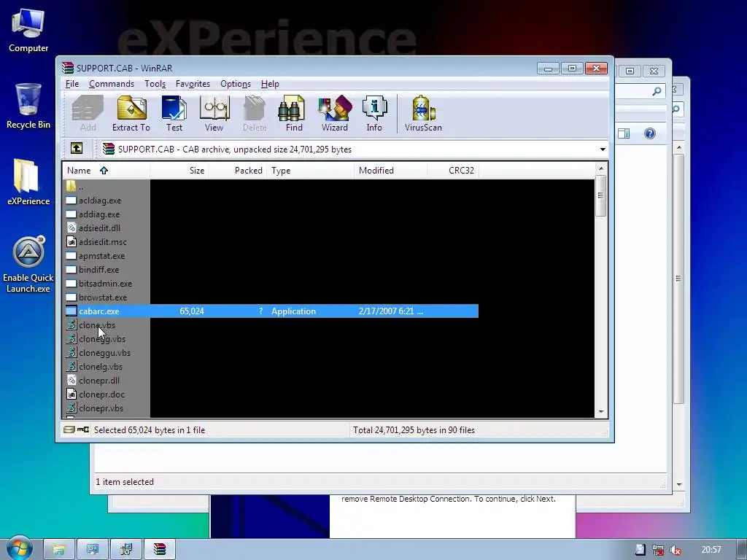Viewport: 747px width, 560px height.
Task: Go up one level with the arrow
Action: (77, 149)
